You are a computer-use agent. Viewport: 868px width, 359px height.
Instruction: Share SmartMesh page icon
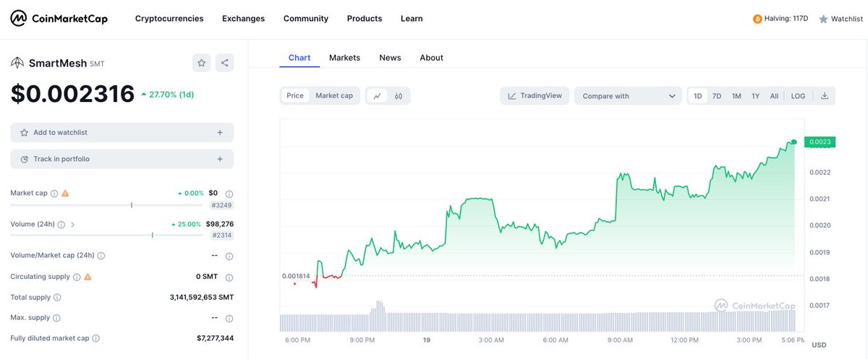click(225, 63)
